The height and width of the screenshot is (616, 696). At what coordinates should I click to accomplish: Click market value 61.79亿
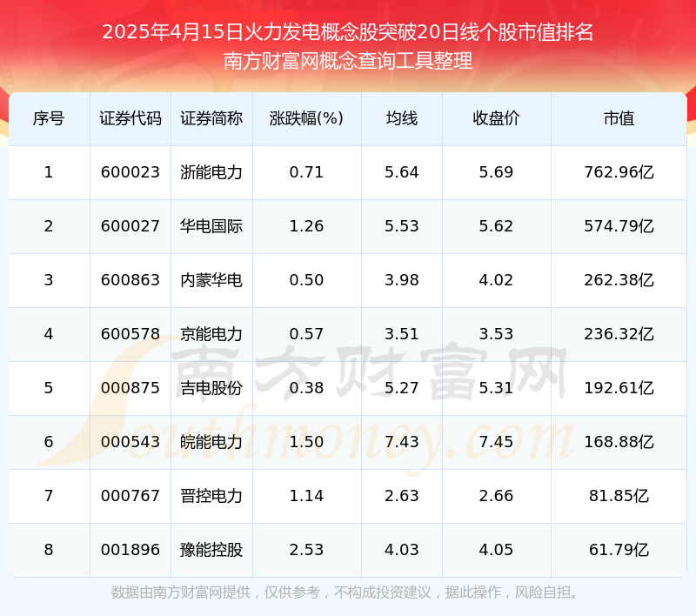(619, 550)
